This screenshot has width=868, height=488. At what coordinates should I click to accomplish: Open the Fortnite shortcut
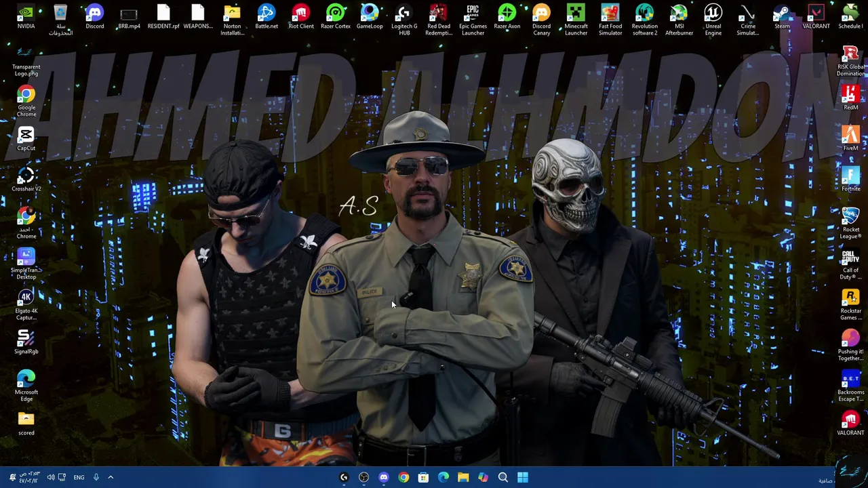(x=850, y=179)
